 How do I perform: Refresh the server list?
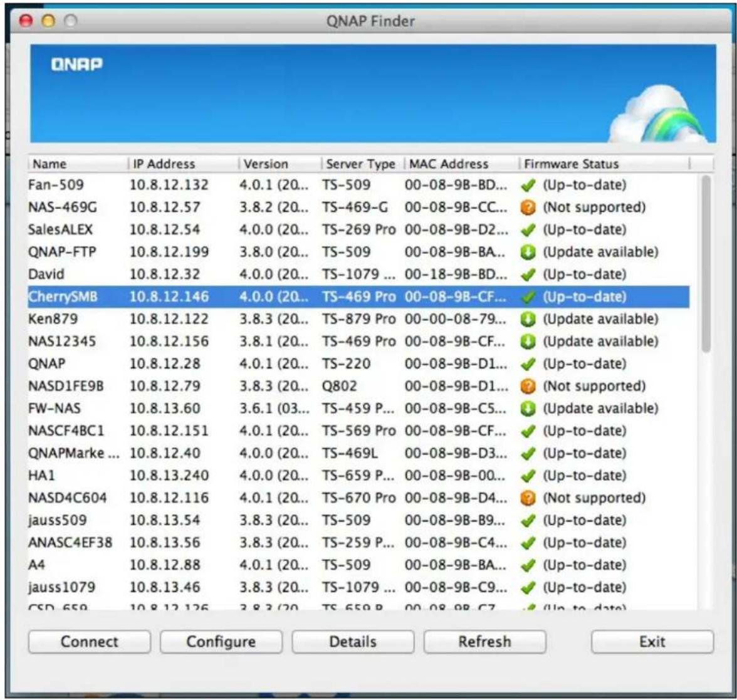tap(484, 642)
